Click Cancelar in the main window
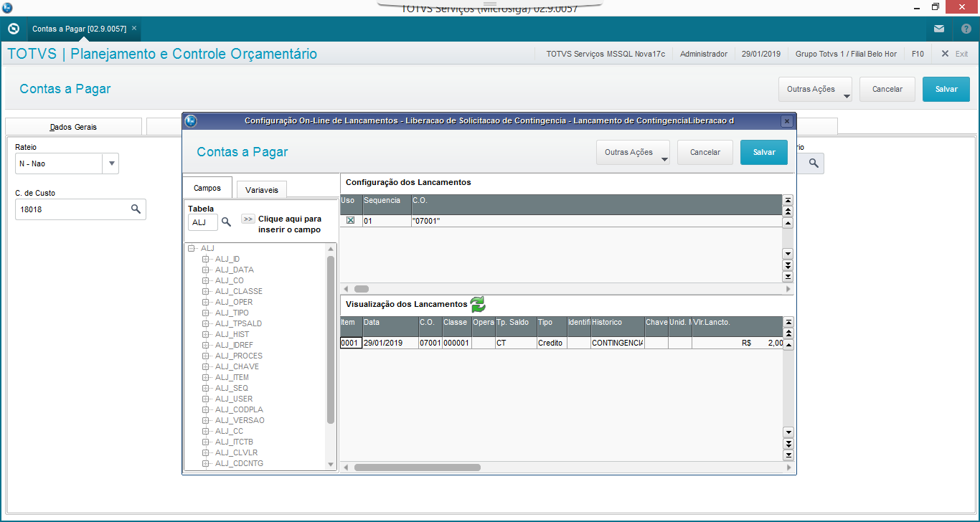980x522 pixels. pos(887,90)
